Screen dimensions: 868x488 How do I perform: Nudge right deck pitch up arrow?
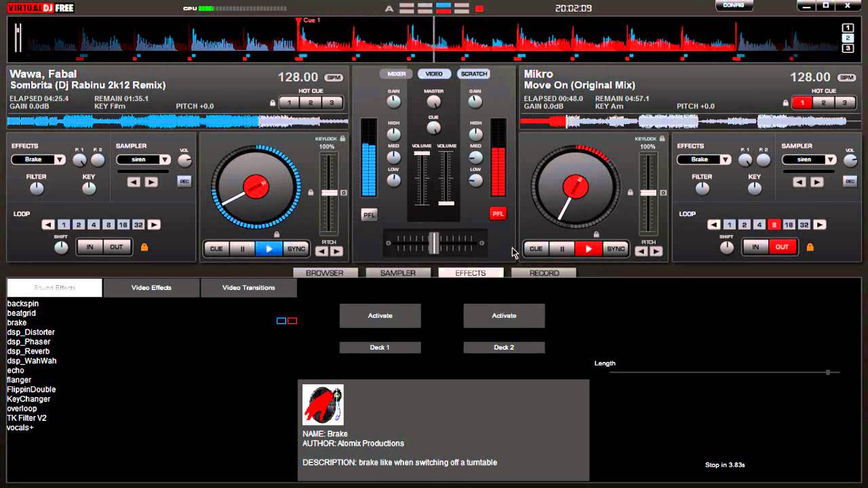coord(656,251)
